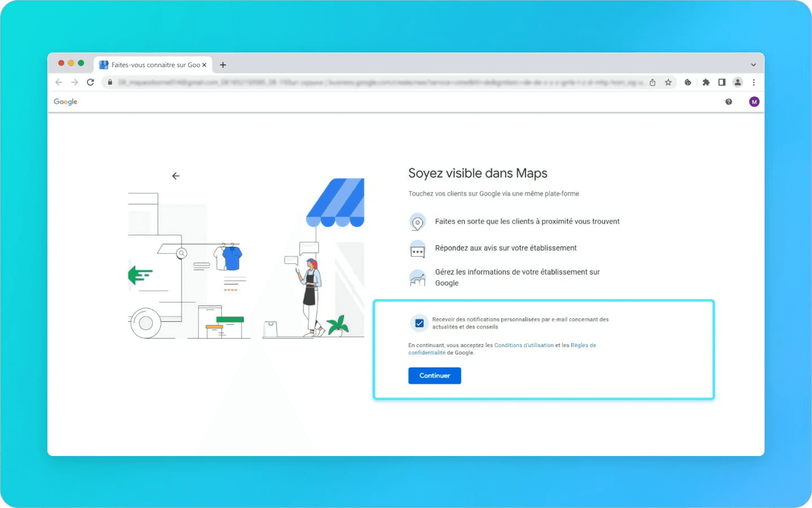The height and width of the screenshot is (508, 812).
Task: Go back using the browser back button
Action: [x=59, y=82]
